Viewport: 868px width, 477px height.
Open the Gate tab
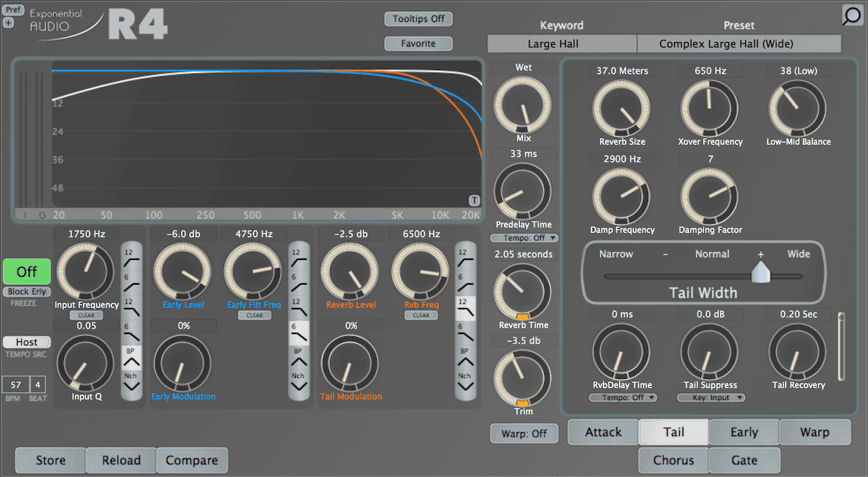[744, 460]
